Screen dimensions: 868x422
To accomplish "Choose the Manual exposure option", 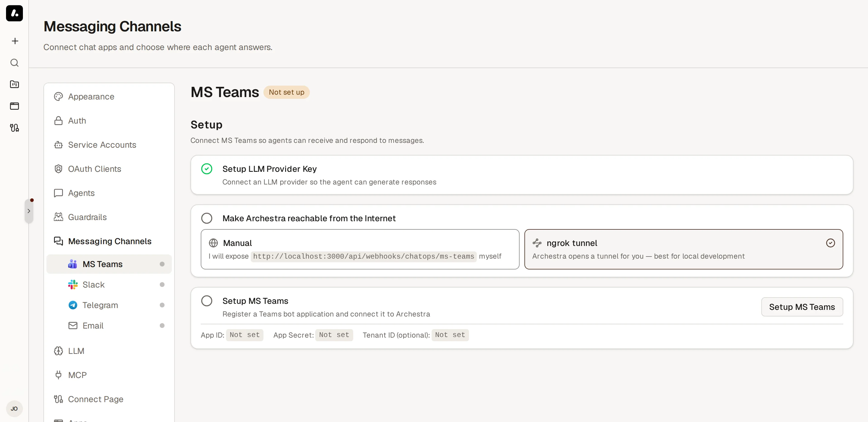I will [360, 249].
